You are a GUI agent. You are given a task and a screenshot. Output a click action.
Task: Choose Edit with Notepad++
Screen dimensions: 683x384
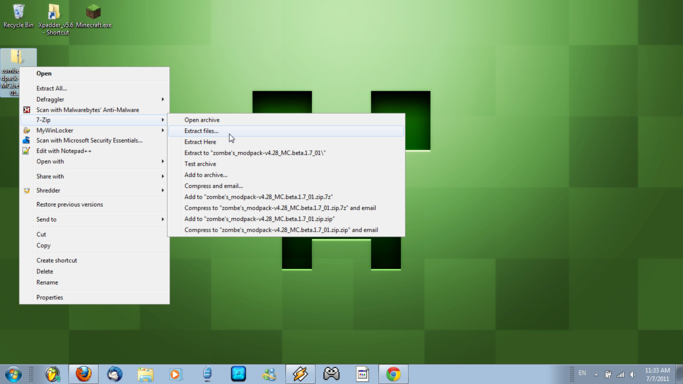95,151
